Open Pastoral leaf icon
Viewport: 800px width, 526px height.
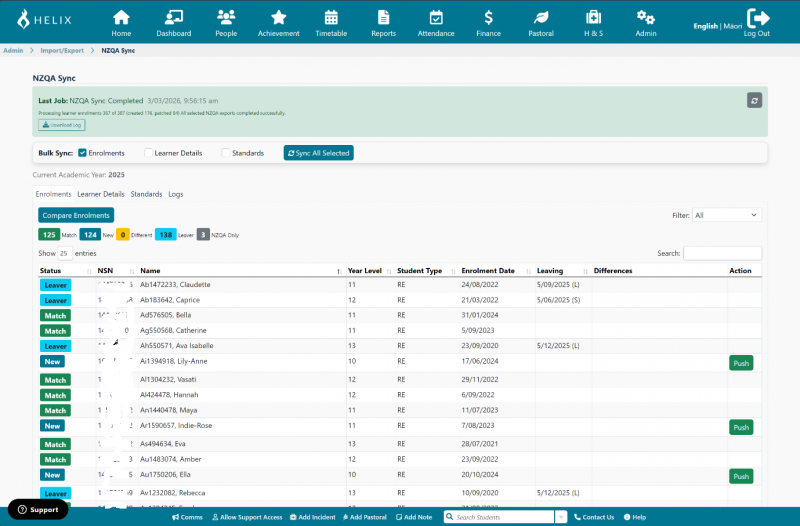[x=541, y=18]
